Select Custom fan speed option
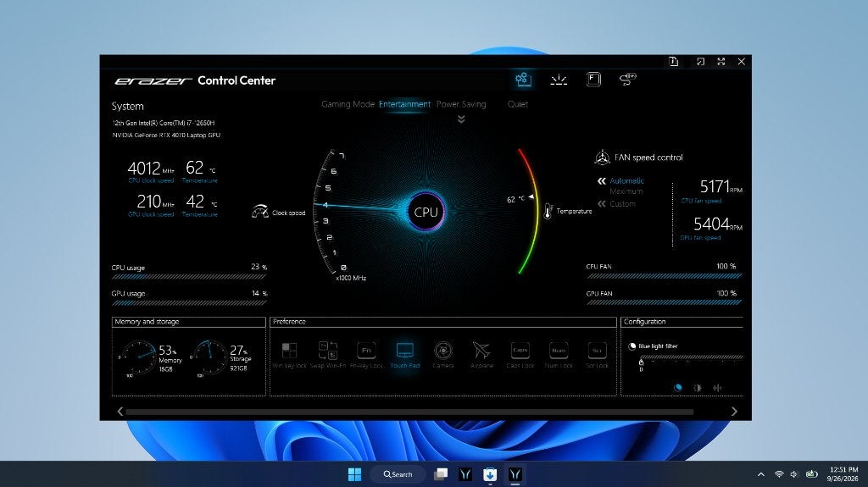 [x=622, y=203]
